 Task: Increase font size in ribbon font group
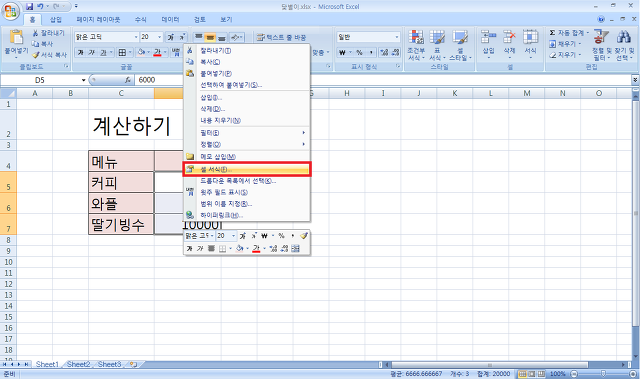pyautogui.click(x=170, y=37)
